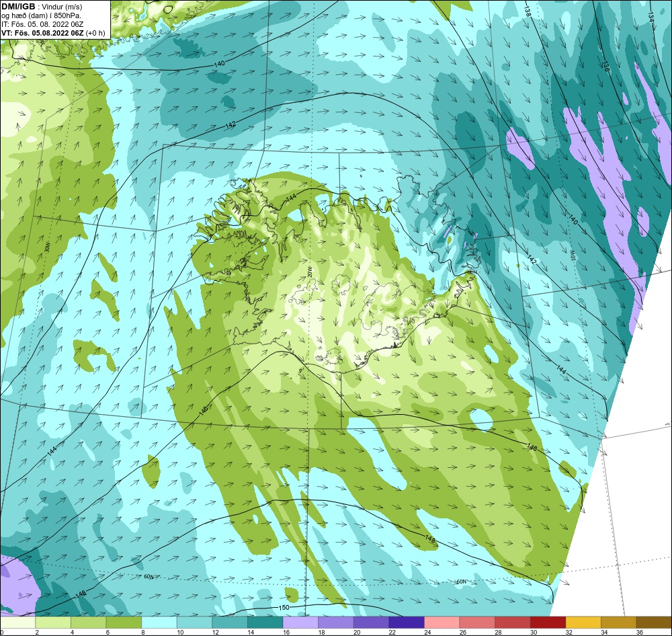Click the brown legend swatch above 36 m/s
Image resolution: width=672 pixels, height=636 pixels.
coord(654,623)
